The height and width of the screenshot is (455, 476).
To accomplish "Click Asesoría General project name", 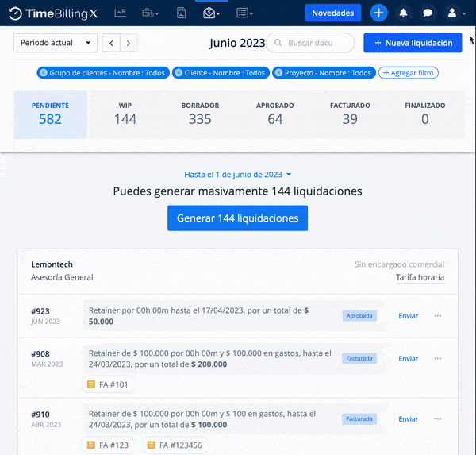I will pos(62,277).
